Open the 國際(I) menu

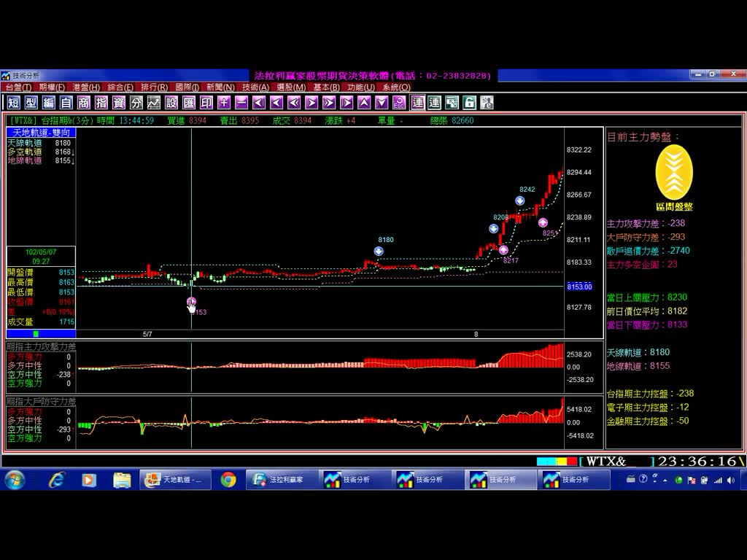[187, 87]
